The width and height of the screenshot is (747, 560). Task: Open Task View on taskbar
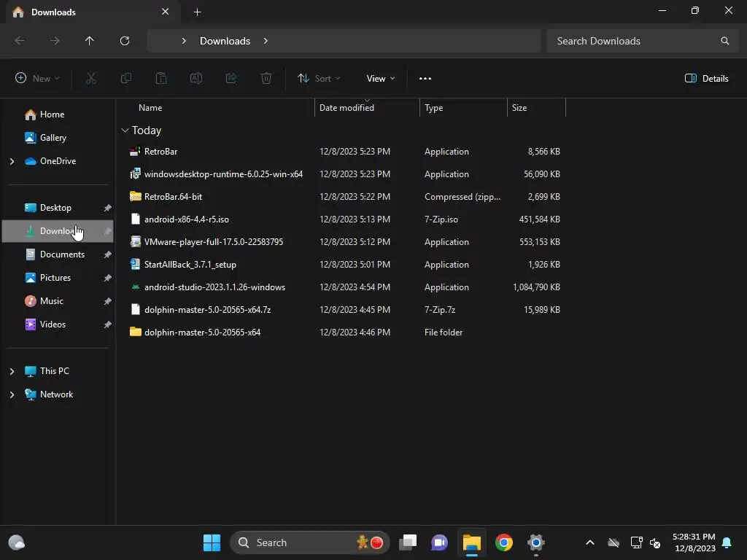408,542
